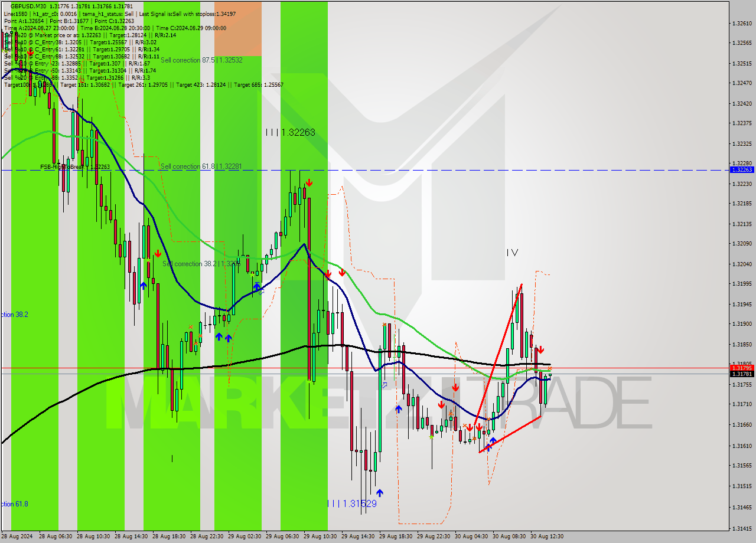The height and width of the screenshot is (543, 756).
Task: Click the 1.32375 price axis label
Action: pos(741,123)
